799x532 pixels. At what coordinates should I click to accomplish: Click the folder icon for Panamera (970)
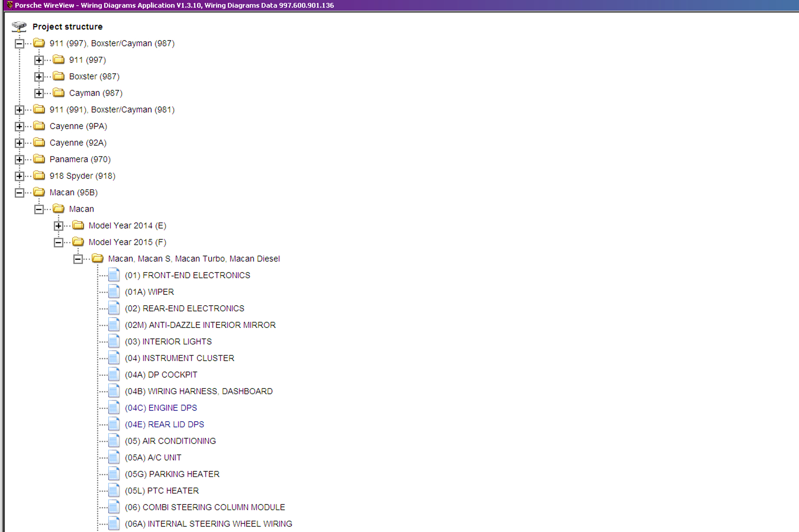click(x=39, y=159)
